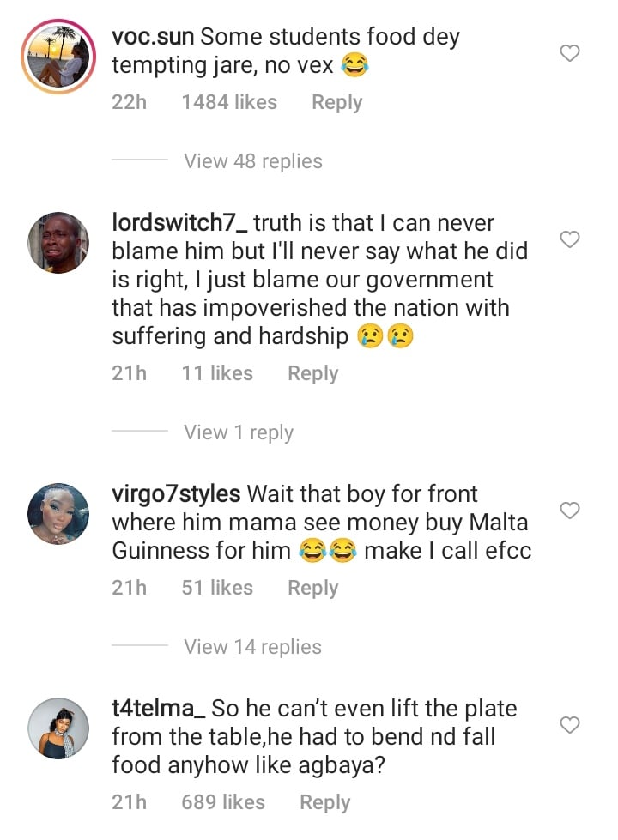Open voc.sun profile picture
This screenshot has height=840, width=618.
pos(59,56)
